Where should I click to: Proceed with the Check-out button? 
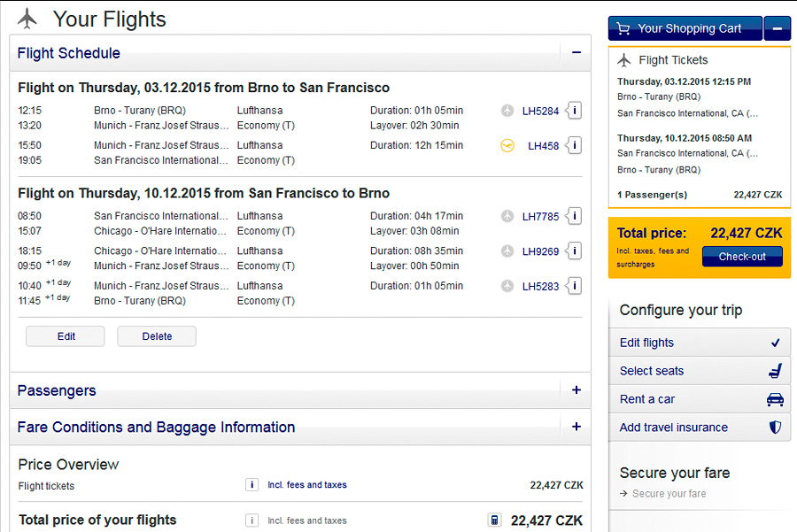742,257
